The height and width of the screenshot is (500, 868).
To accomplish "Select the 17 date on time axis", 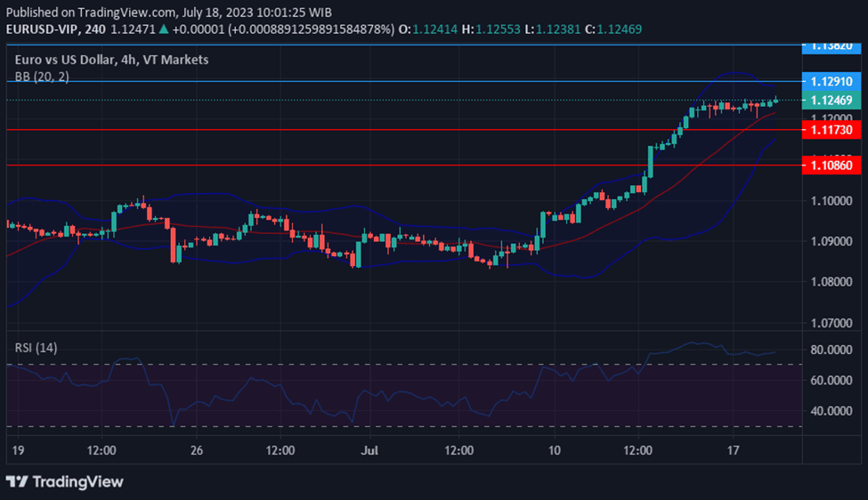I will [x=734, y=451].
